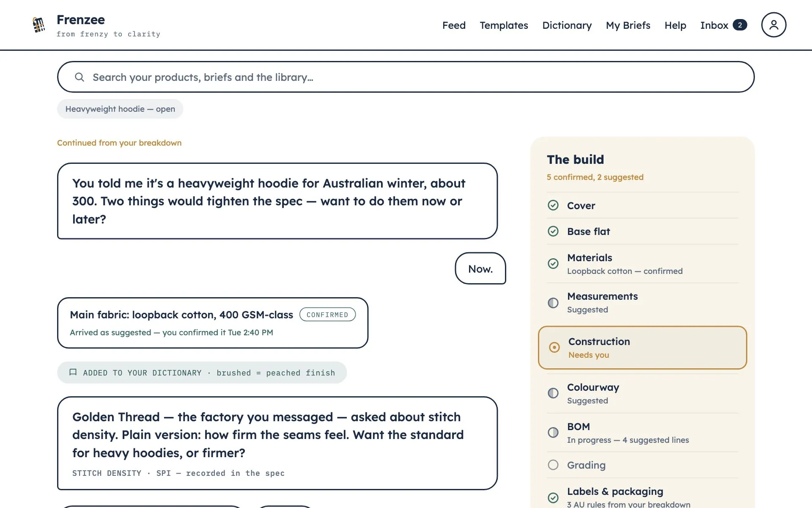Click the Labels & packaging check icon
Image resolution: width=812 pixels, height=508 pixels.
pyautogui.click(x=553, y=497)
